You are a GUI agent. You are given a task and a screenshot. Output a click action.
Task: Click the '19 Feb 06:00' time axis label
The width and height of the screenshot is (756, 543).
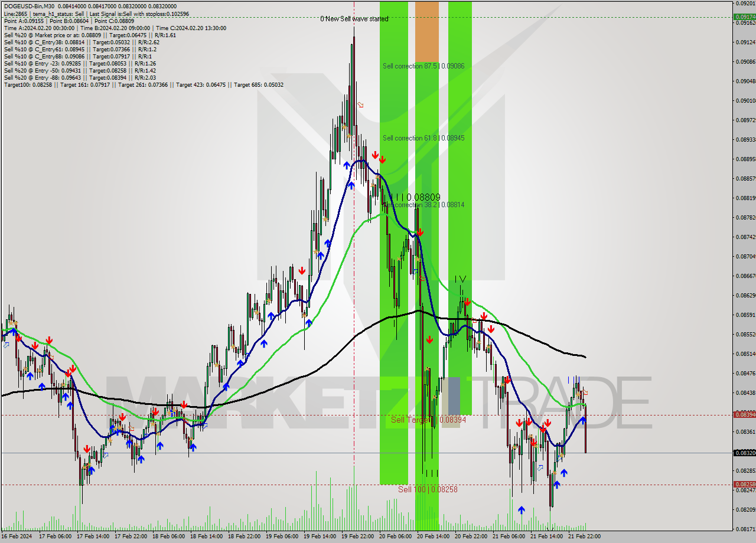point(282,537)
